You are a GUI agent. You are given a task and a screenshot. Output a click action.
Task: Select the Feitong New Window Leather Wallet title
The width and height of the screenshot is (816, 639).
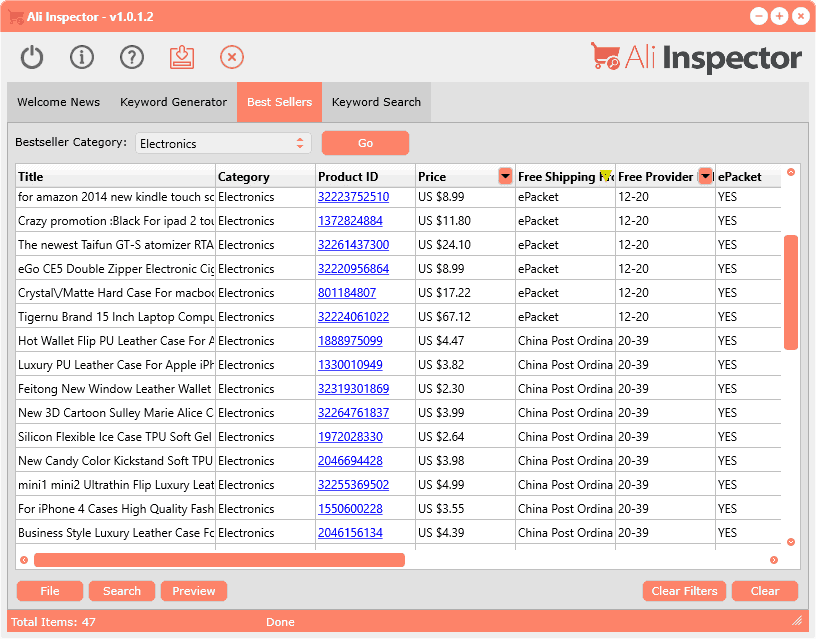(116, 388)
